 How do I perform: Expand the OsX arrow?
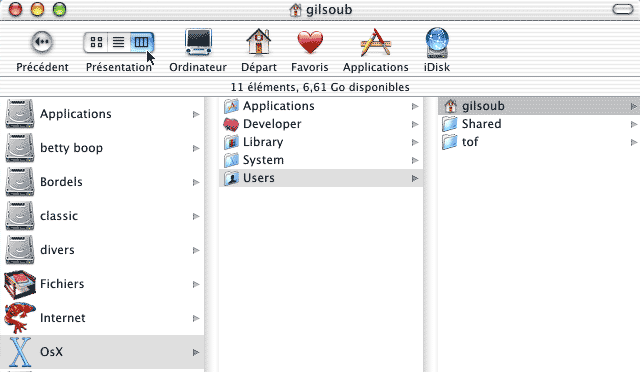[196, 352]
